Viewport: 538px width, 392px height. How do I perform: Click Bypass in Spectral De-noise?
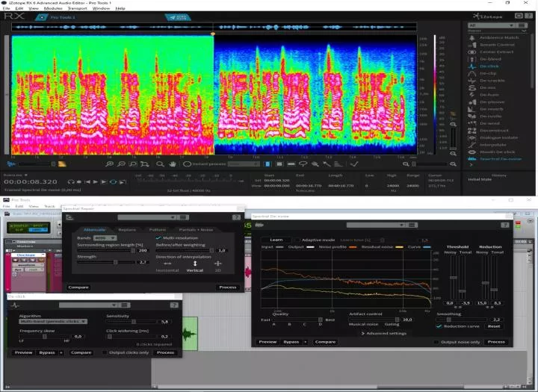291,342
